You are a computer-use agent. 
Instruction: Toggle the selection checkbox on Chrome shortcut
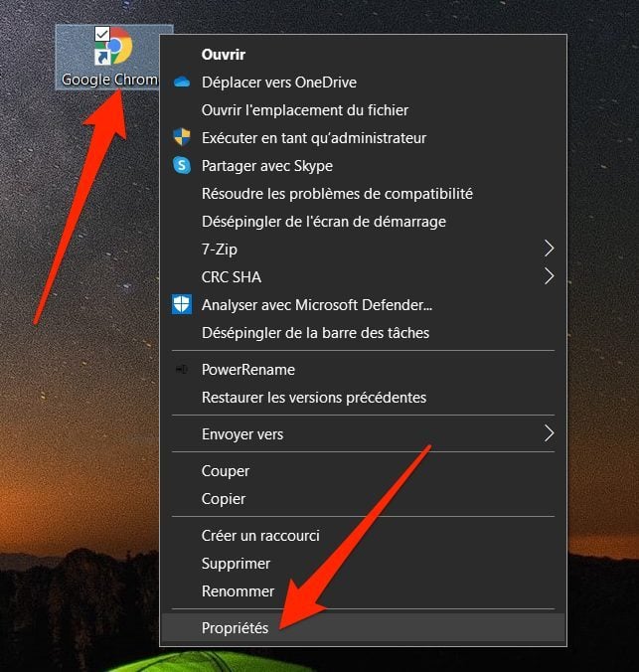point(102,34)
